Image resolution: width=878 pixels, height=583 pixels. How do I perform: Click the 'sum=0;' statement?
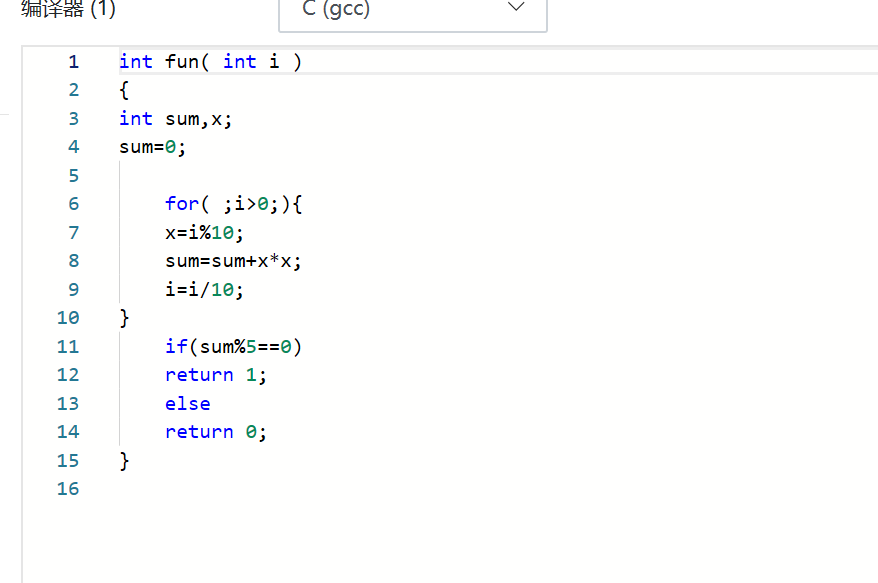pos(152,147)
